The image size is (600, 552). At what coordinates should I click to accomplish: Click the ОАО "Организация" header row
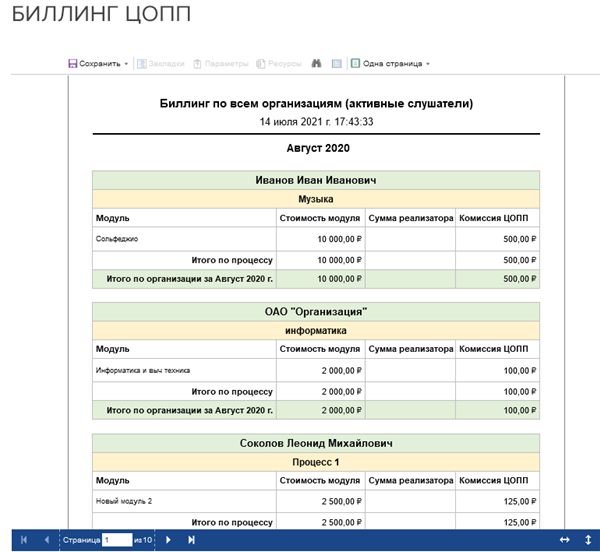click(x=316, y=312)
